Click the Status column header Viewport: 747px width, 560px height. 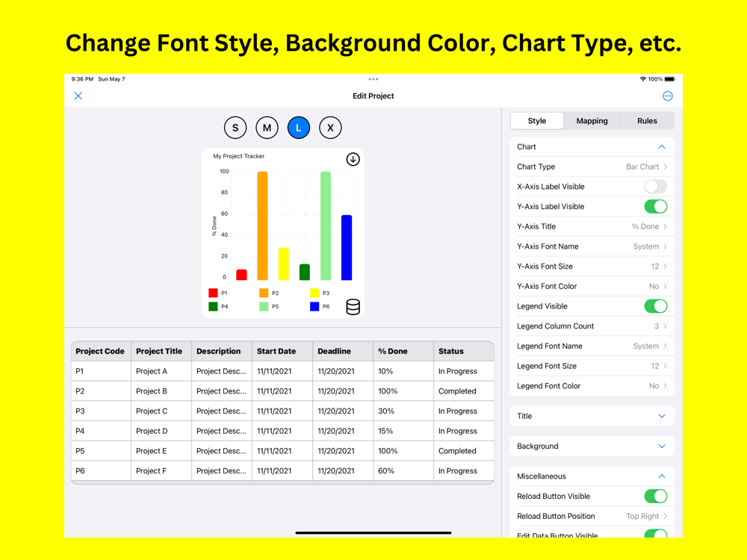click(x=464, y=352)
